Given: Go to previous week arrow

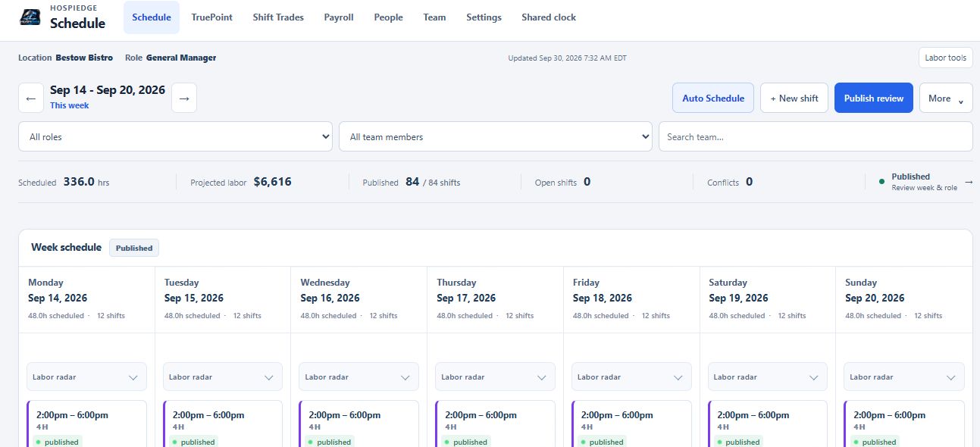Looking at the screenshot, I should (31, 98).
